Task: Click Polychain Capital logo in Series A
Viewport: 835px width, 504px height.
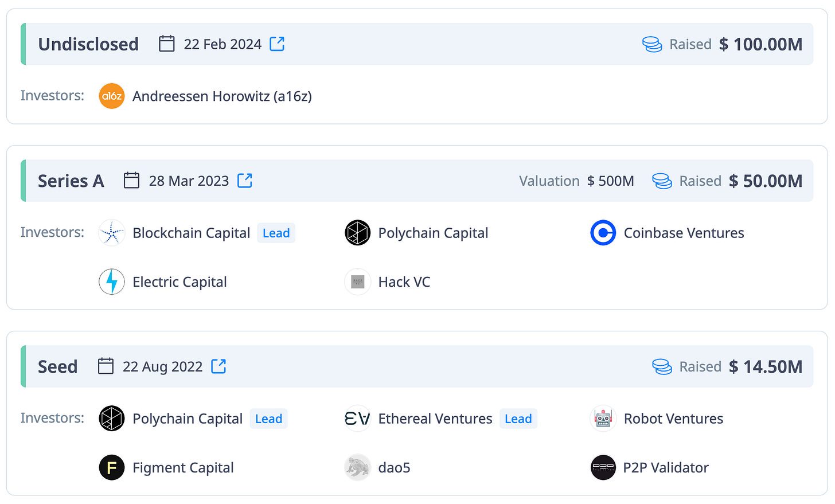Action: (x=357, y=233)
